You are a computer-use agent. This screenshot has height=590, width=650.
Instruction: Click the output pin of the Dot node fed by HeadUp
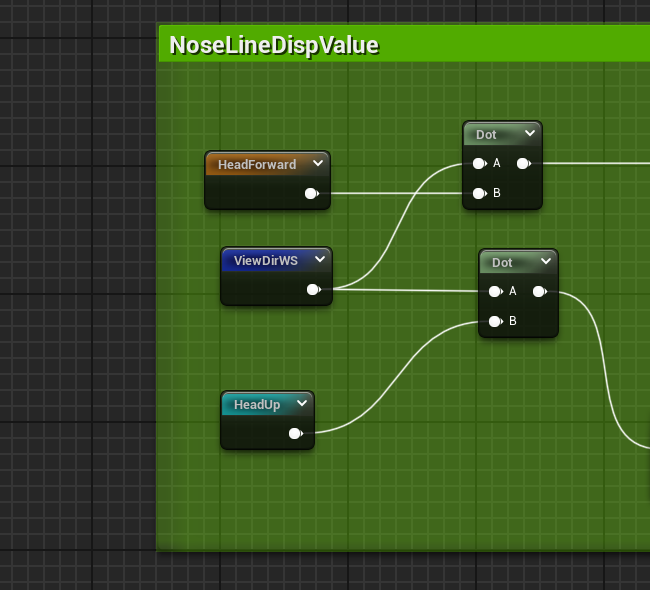pos(539,292)
